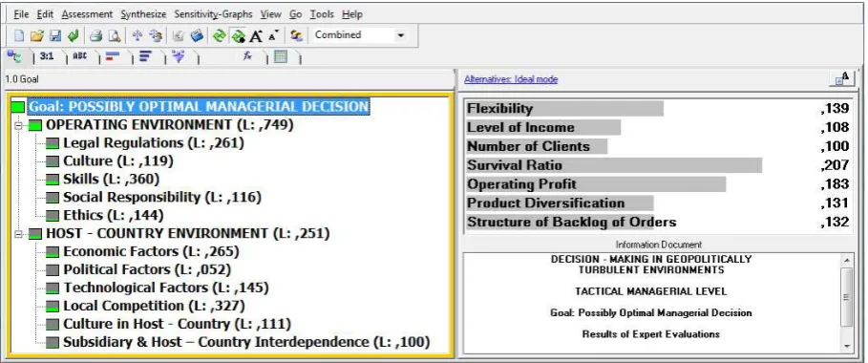Select the Social Responsibility tree item
The height and width of the screenshot is (363, 868).
161,198
